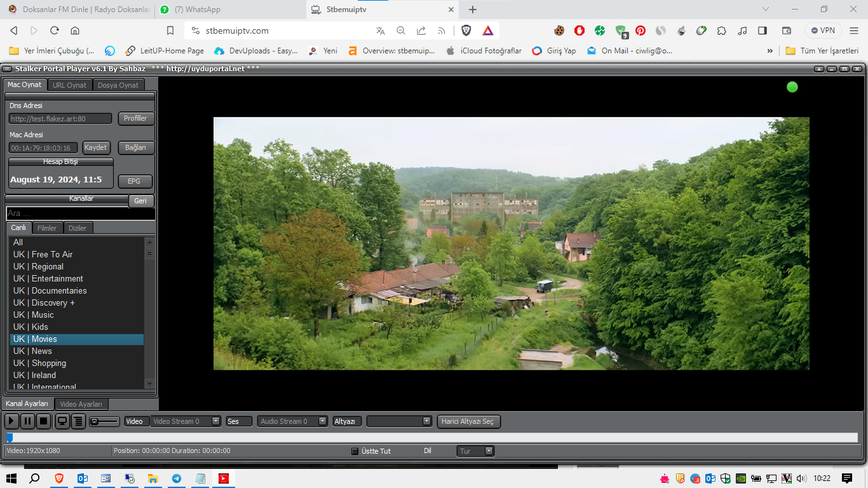
Task: Click the zoom magnifier icon in address bar
Action: (401, 30)
